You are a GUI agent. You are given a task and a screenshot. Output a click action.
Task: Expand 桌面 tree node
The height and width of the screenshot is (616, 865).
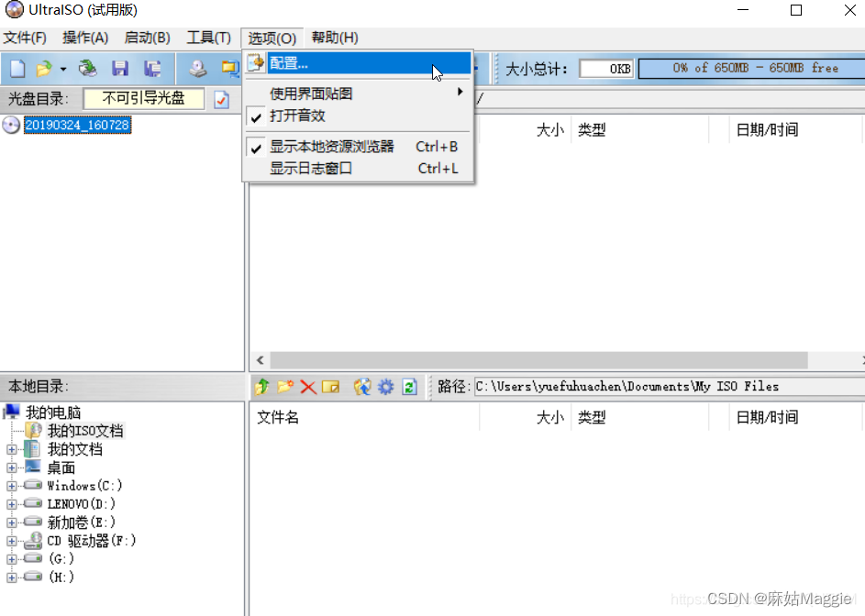click(12, 467)
